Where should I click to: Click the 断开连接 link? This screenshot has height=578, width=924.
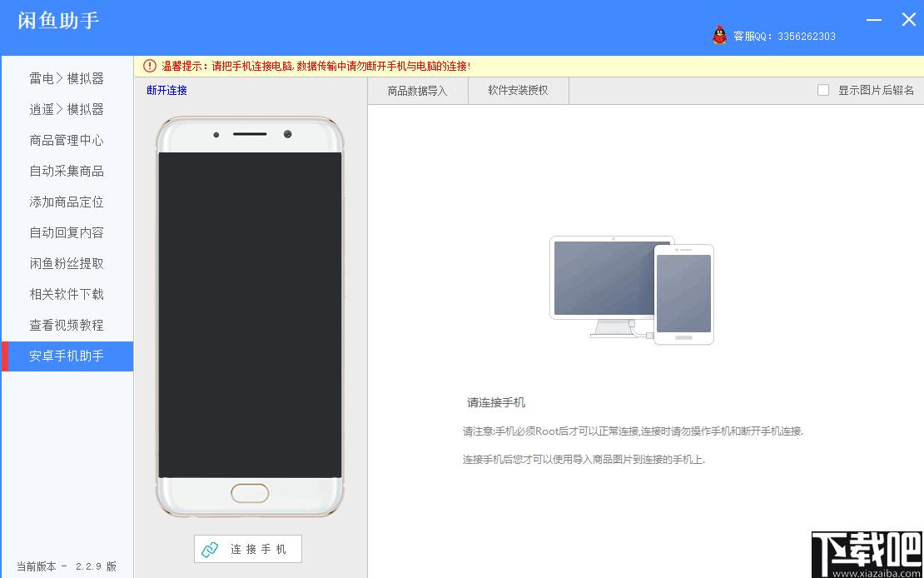click(x=166, y=90)
